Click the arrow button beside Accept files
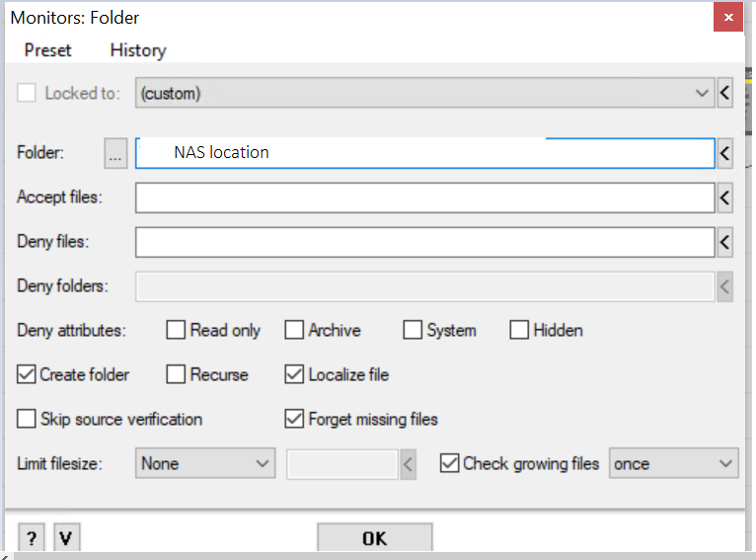 [x=724, y=198]
